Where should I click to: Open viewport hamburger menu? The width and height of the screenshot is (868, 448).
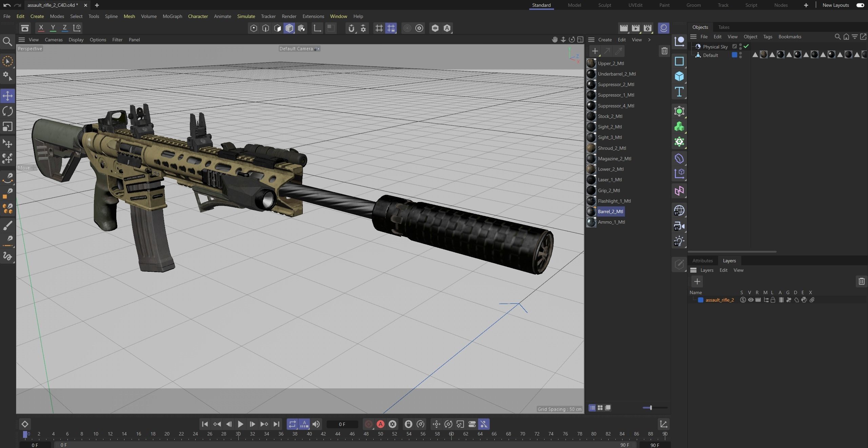coord(22,40)
